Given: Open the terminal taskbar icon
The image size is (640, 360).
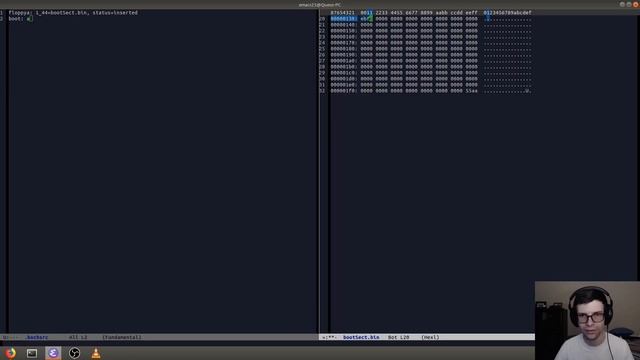Looking at the screenshot, I should 32,353.
